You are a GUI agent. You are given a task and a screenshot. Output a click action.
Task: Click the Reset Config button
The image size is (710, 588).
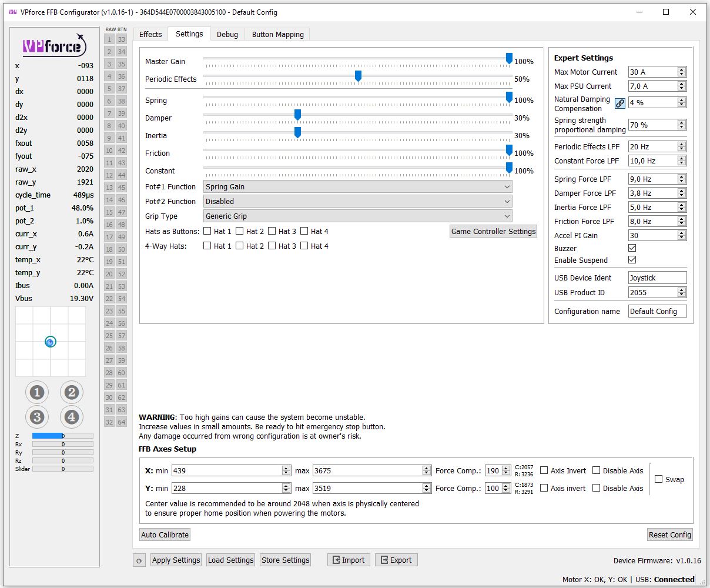[x=670, y=534]
